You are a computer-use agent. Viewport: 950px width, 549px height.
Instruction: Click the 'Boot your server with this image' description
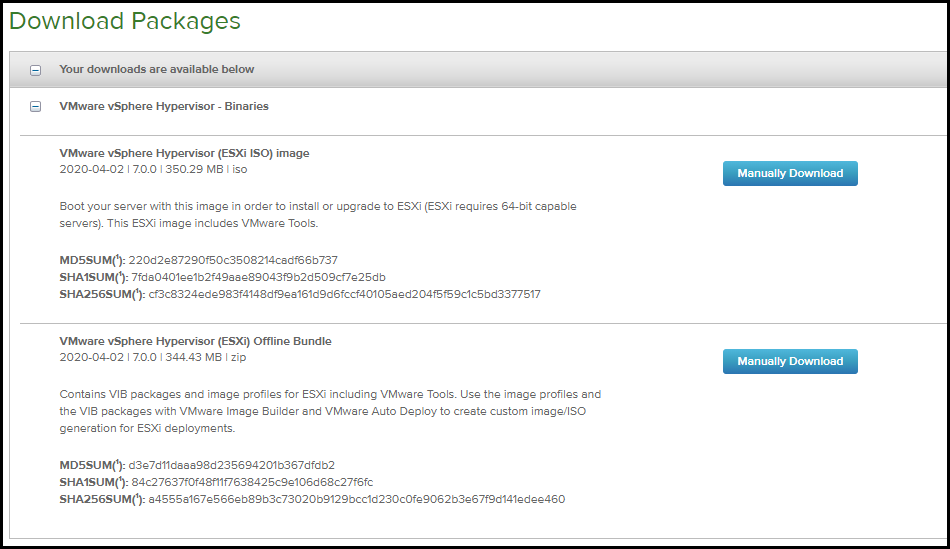tap(318, 215)
